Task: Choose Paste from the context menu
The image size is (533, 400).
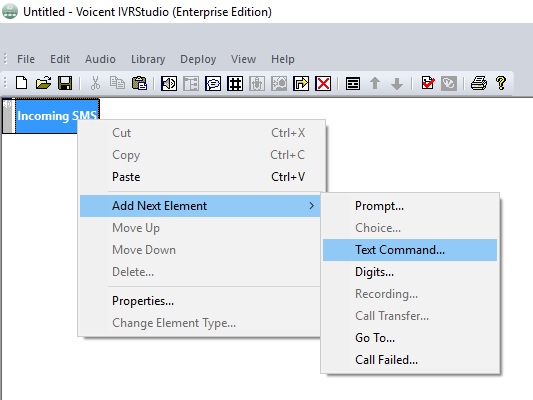Action: tap(201, 177)
